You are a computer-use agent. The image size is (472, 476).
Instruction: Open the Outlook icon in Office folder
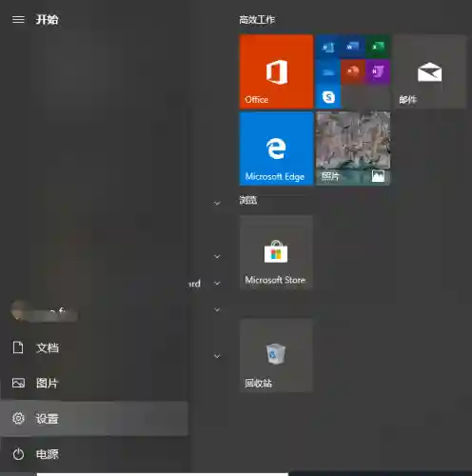click(x=328, y=47)
